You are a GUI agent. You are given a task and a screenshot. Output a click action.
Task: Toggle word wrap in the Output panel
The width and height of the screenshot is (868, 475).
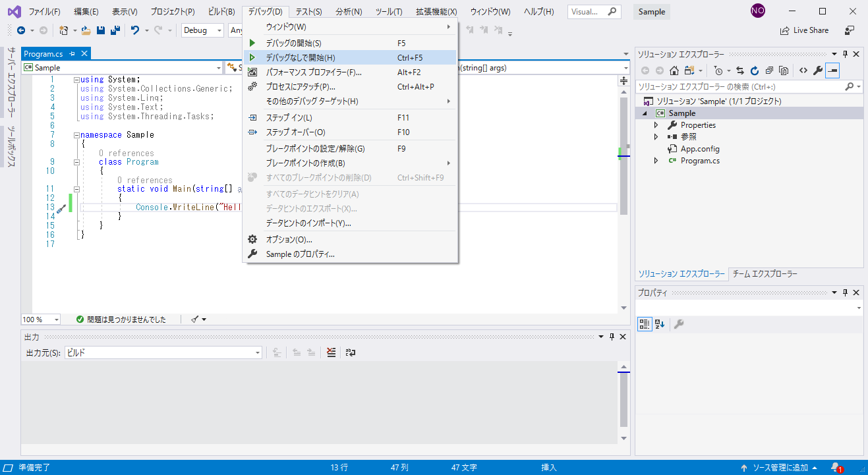(350, 352)
